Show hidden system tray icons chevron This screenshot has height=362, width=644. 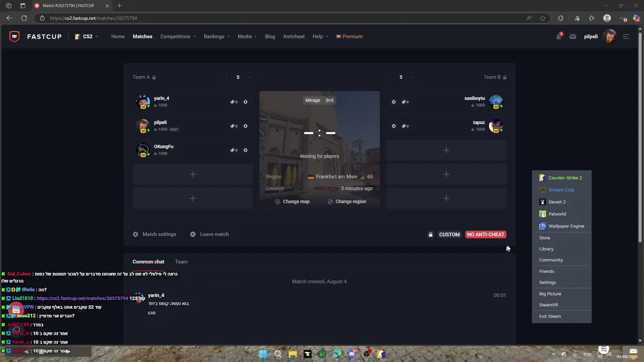552,354
